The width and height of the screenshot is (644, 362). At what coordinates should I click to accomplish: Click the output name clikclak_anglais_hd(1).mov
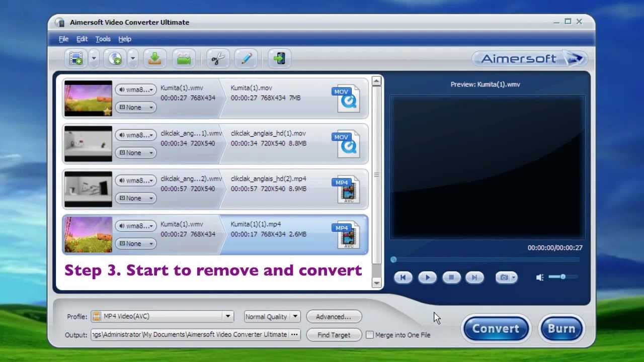click(x=268, y=133)
